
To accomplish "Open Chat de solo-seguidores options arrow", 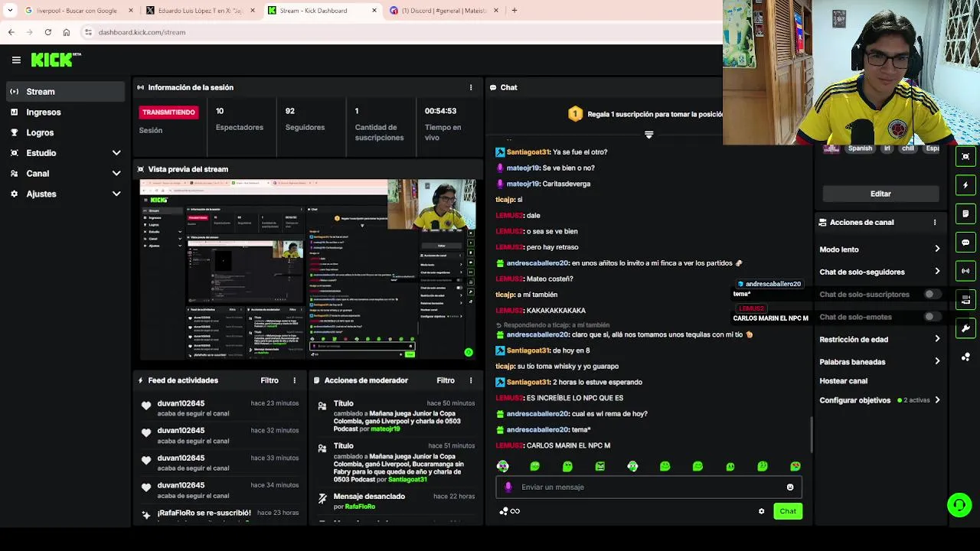I will coord(937,272).
